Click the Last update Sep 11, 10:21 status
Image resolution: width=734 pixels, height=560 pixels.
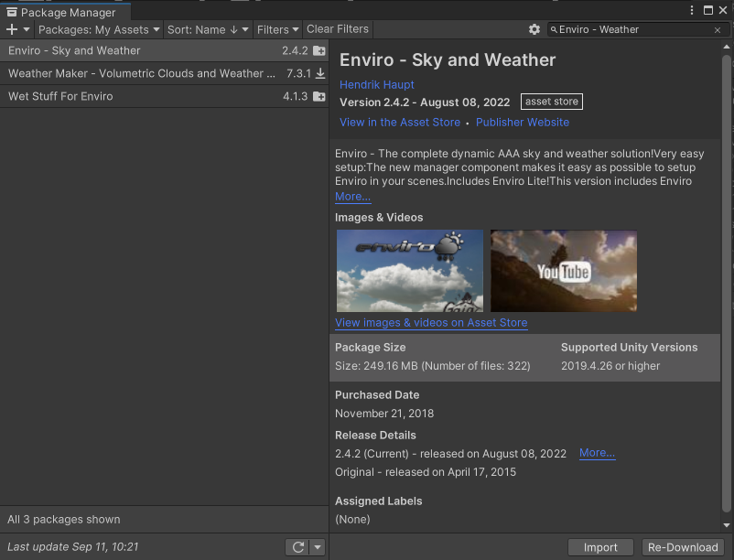[73, 547]
